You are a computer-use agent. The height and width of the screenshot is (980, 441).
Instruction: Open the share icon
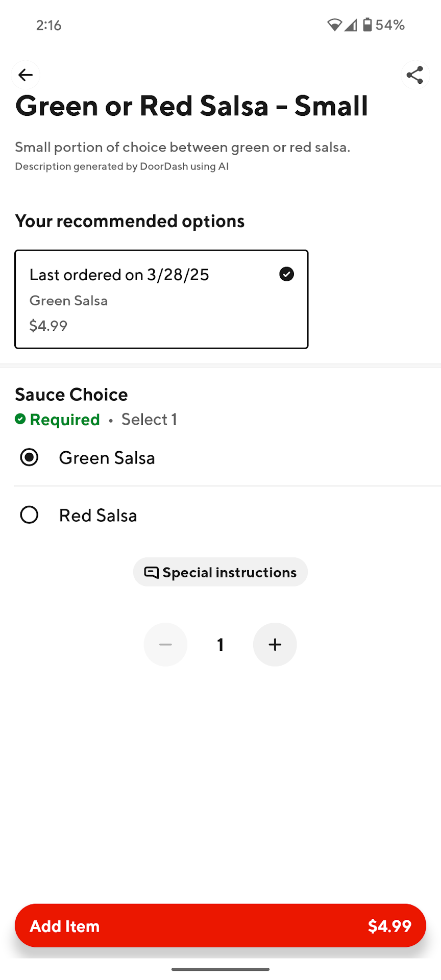pos(414,75)
